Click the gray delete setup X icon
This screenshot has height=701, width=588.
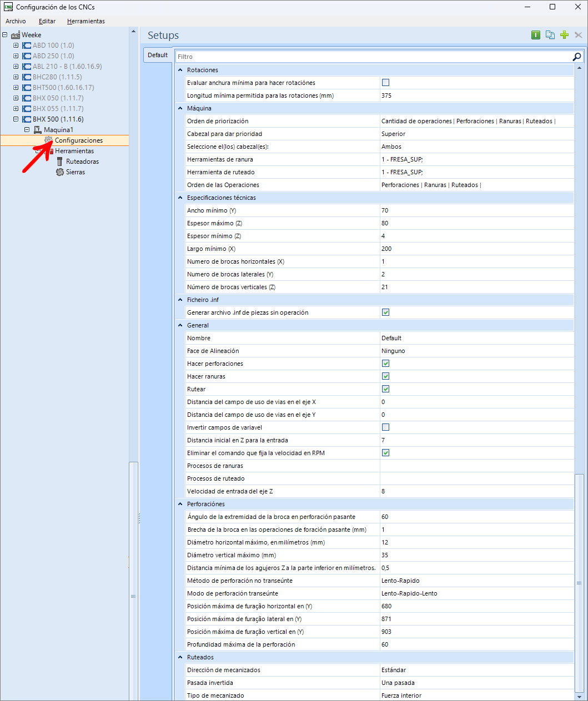[579, 35]
